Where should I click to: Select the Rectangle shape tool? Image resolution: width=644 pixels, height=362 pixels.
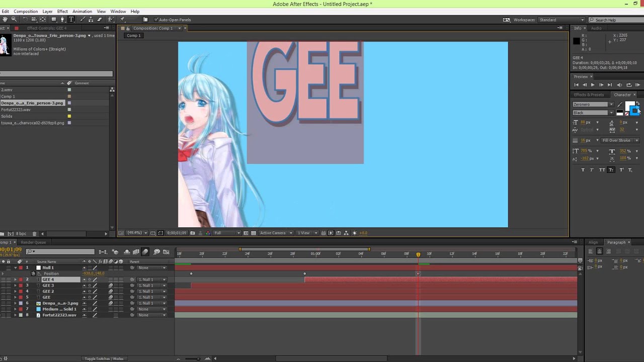click(x=54, y=20)
